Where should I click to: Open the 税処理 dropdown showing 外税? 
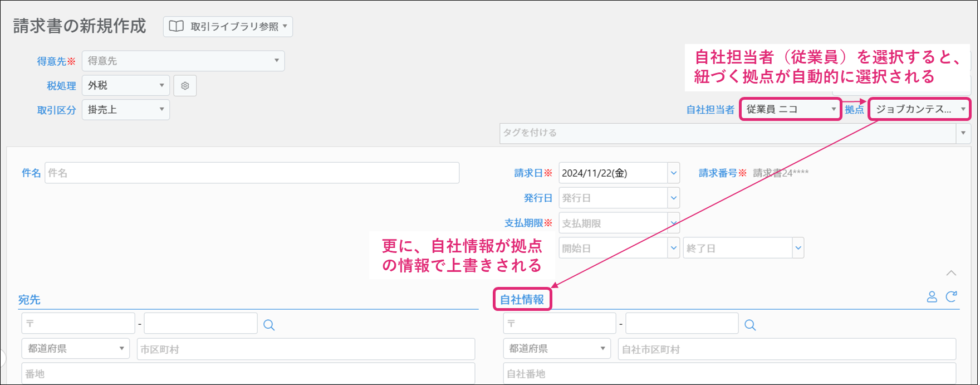coord(126,86)
